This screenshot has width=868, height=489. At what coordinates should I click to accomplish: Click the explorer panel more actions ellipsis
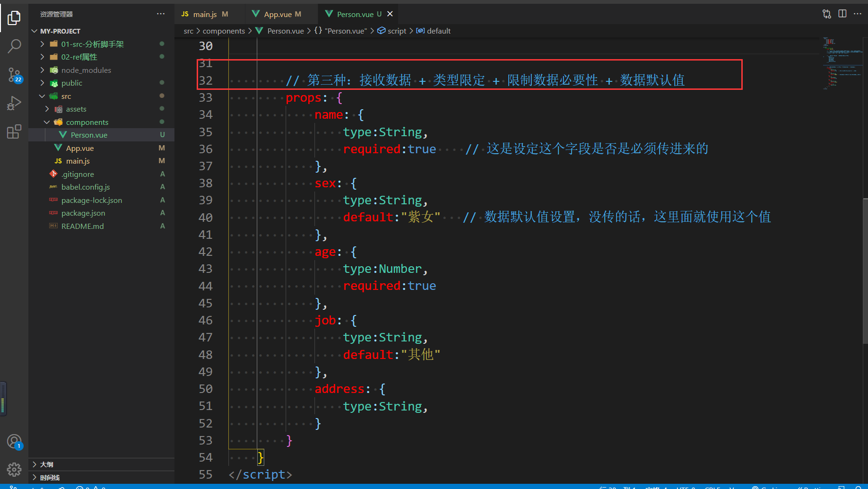pyautogui.click(x=161, y=14)
